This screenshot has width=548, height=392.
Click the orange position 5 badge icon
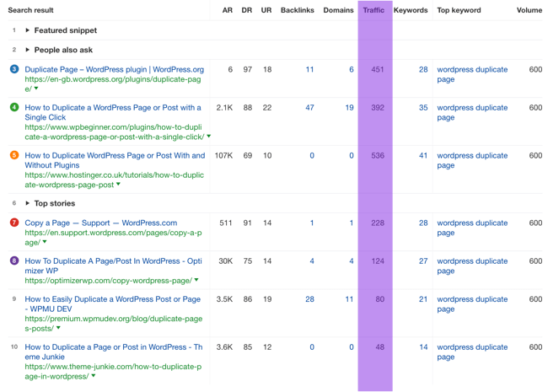(x=13, y=156)
